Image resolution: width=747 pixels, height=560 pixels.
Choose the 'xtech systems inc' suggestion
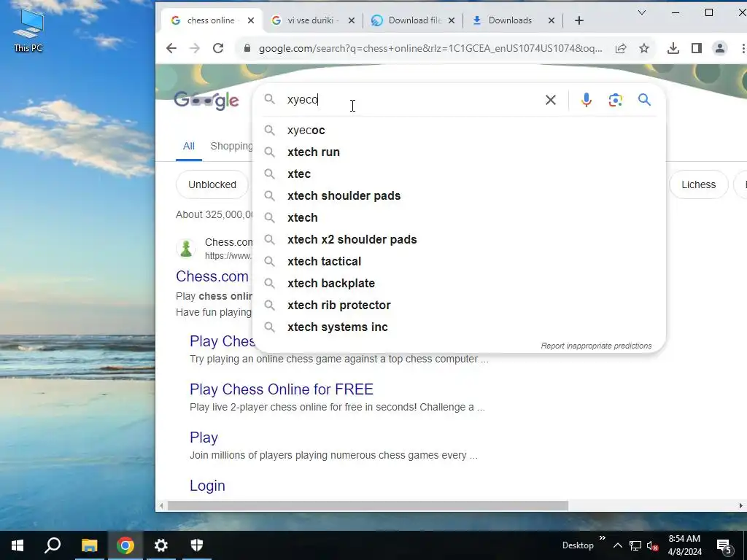(x=460, y=327)
